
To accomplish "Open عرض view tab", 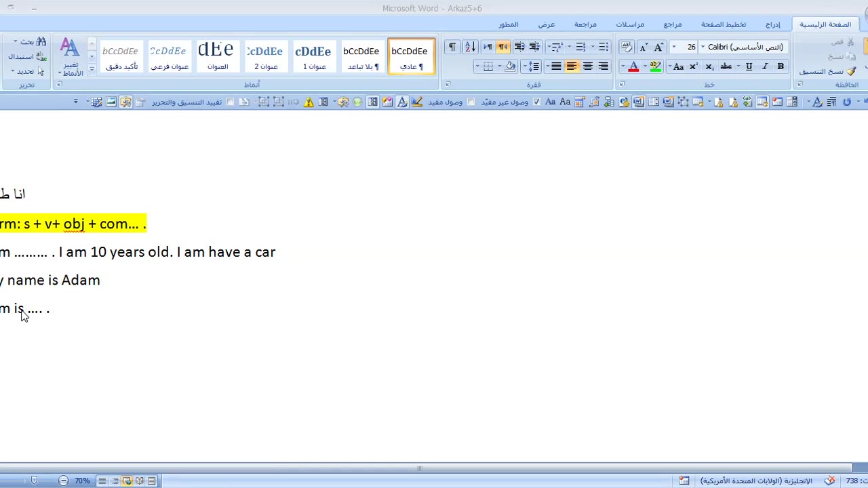I will 547,24.
